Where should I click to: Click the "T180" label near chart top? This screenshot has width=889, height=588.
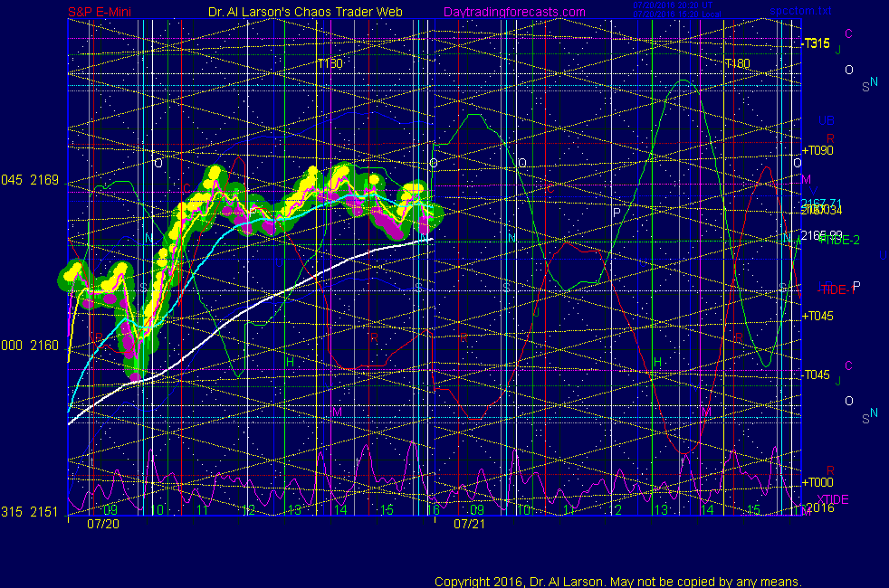pyautogui.click(x=737, y=63)
